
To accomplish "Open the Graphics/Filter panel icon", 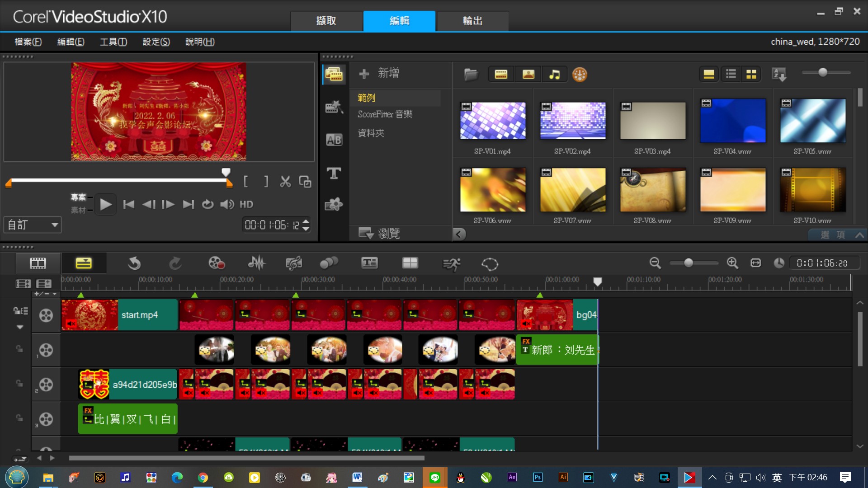I will pyautogui.click(x=334, y=205).
